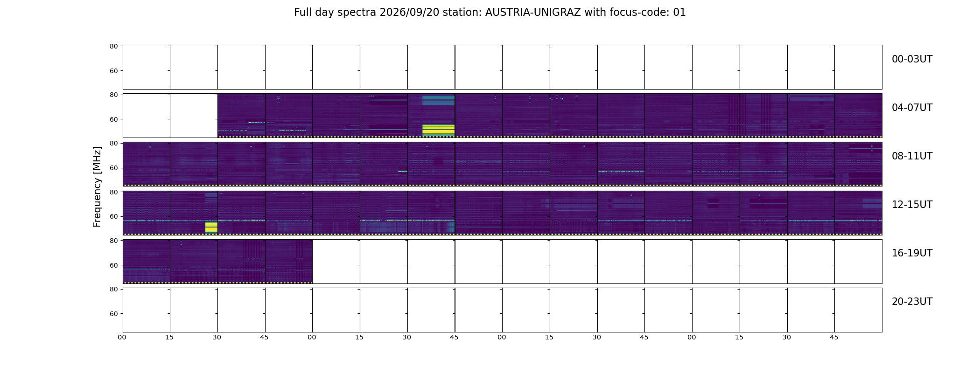Select the 20-23UT row label
980x373 pixels.
912,302
